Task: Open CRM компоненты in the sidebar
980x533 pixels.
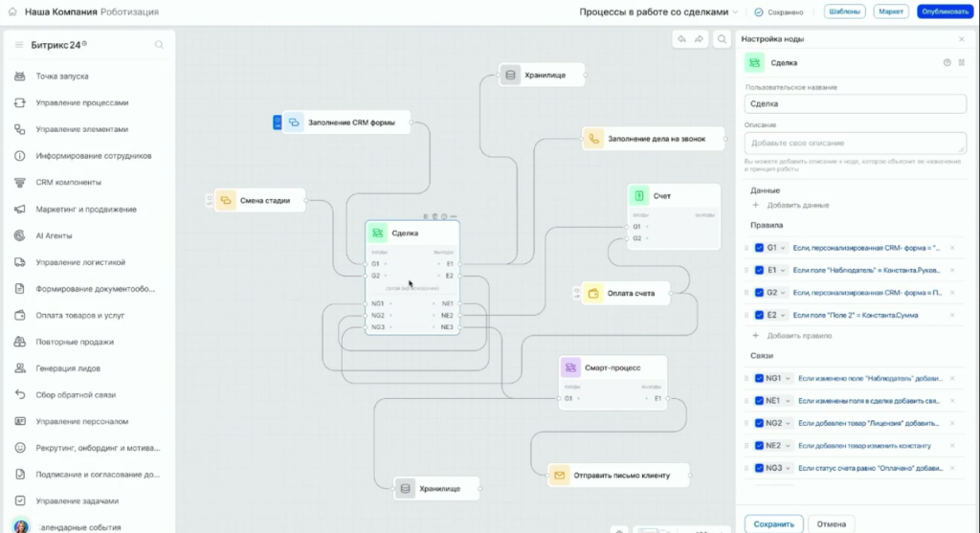Action: pos(68,182)
